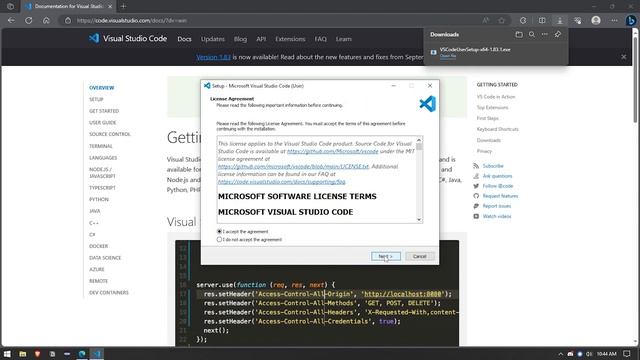
Task: Select Python in docs sidebar
Action: pyautogui.click(x=99, y=199)
